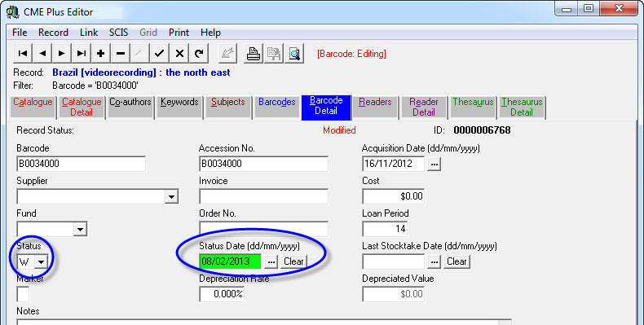Switch to the Readers tab
Screen dimensions: 644x325
click(x=375, y=108)
